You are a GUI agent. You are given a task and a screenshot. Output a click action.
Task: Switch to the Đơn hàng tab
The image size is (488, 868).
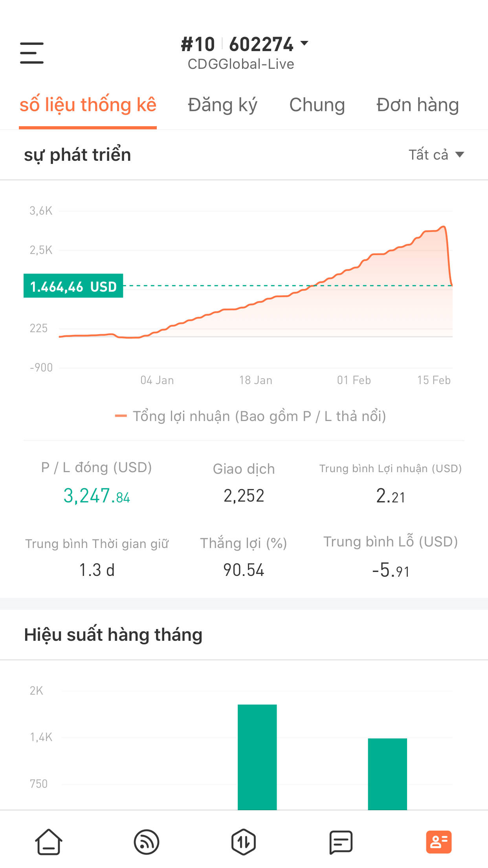[418, 105]
